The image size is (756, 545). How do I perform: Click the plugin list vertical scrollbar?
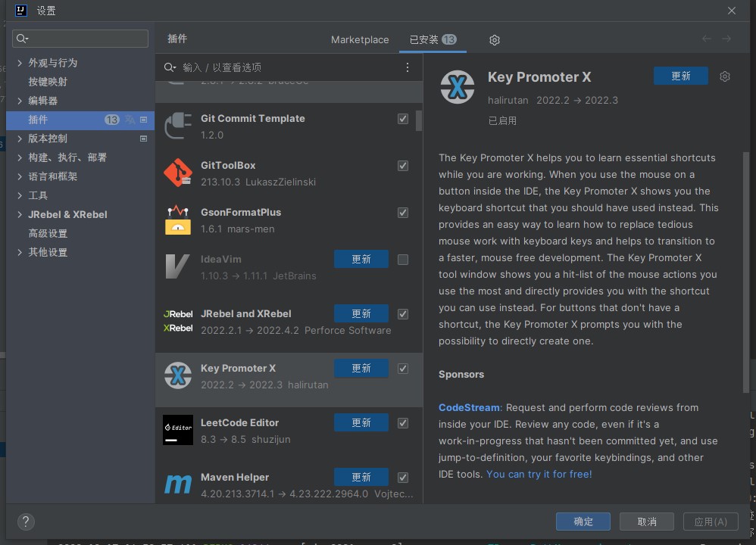click(x=418, y=121)
